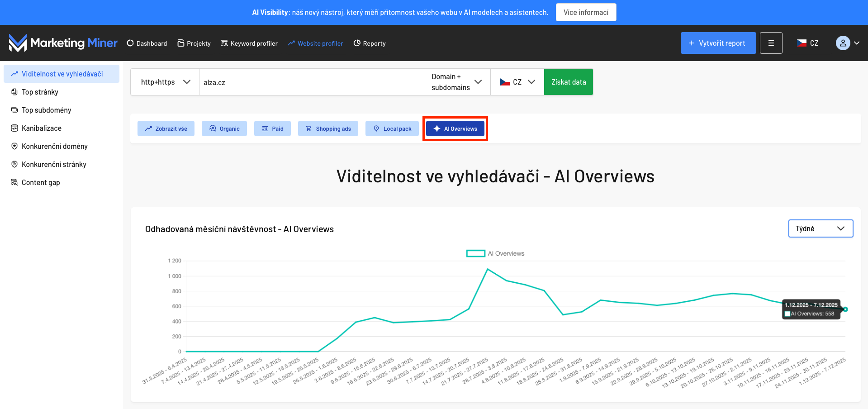The width and height of the screenshot is (868, 409).
Task: Click the Více informací banner button
Action: 586,12
